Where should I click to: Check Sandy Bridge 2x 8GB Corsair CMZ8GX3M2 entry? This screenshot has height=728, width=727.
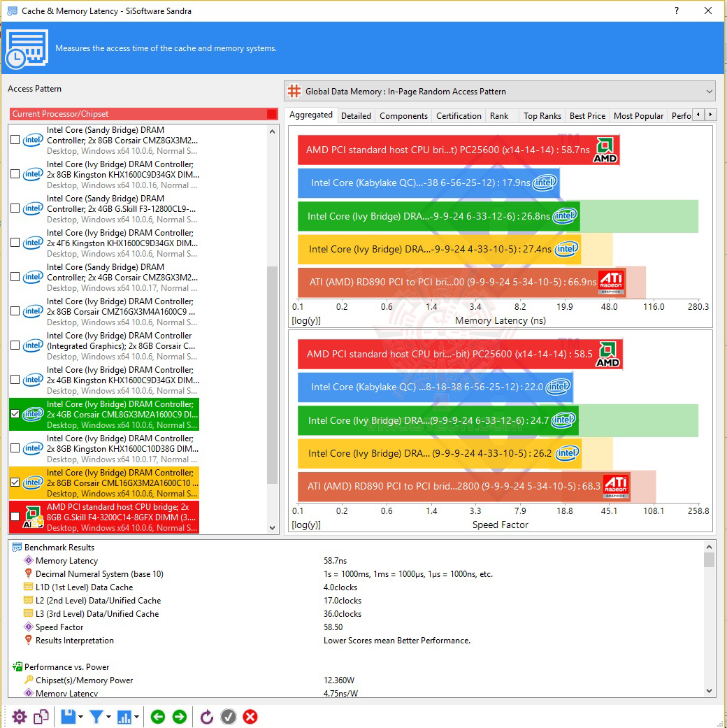coord(15,140)
